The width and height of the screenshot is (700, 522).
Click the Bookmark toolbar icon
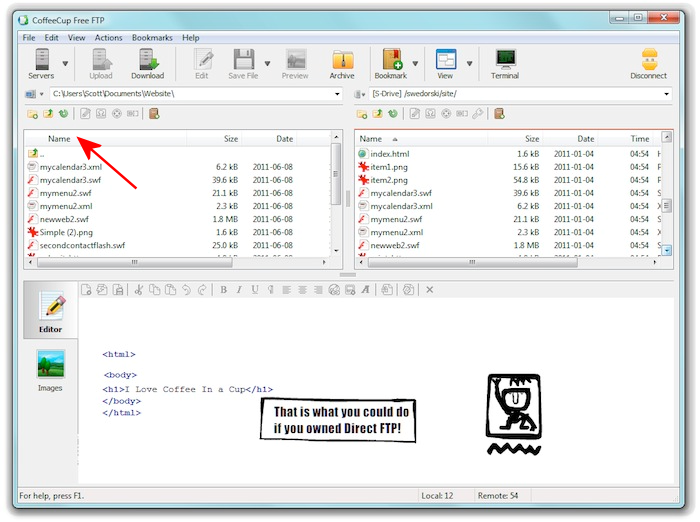tap(391, 62)
